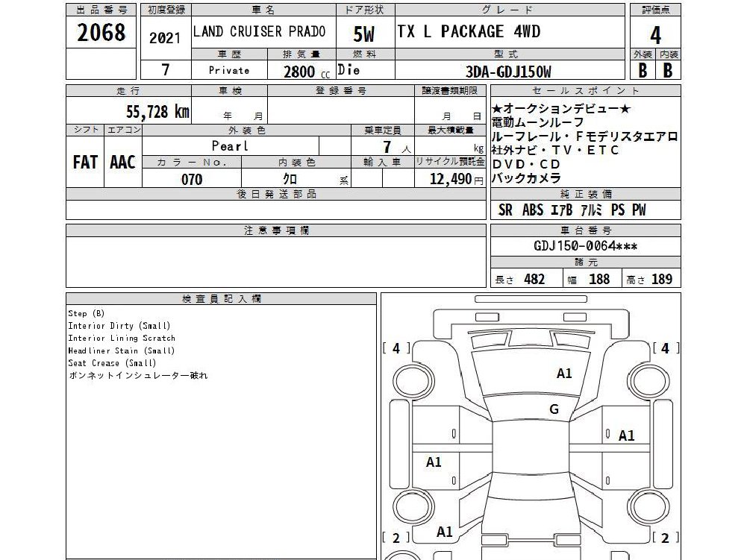Click the 後日発送部品 header

pyautogui.click(x=276, y=194)
